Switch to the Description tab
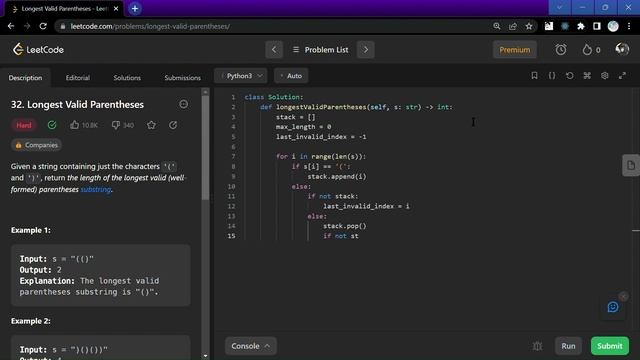The width and height of the screenshot is (640, 360). tap(25, 78)
